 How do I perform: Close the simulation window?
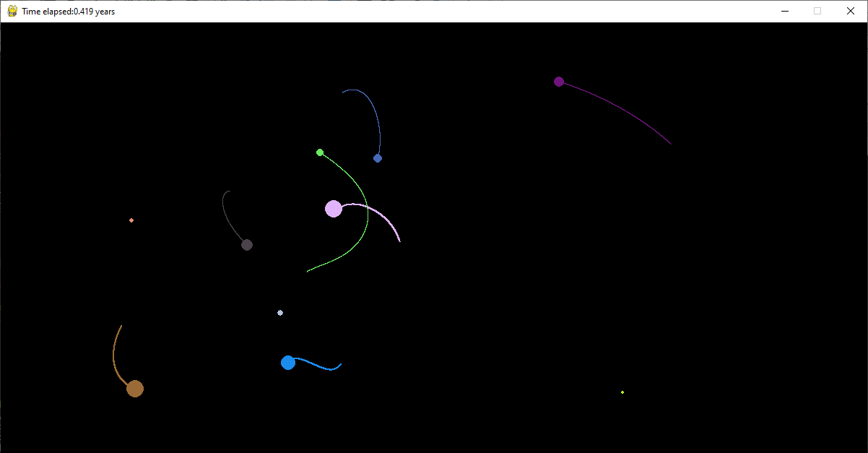(x=850, y=11)
